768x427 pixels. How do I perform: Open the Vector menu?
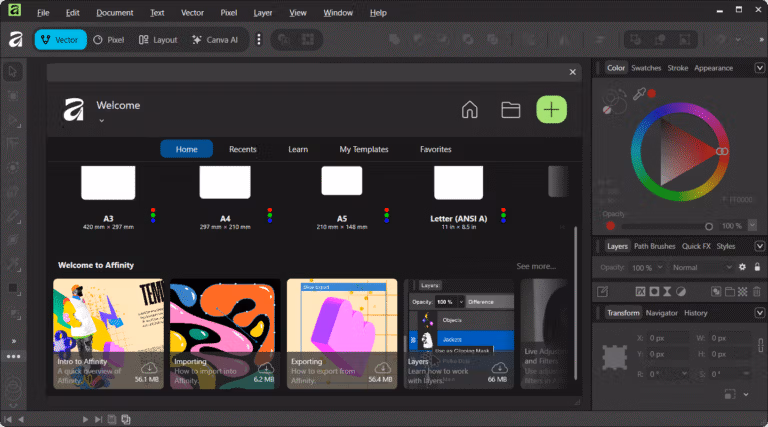coord(192,13)
